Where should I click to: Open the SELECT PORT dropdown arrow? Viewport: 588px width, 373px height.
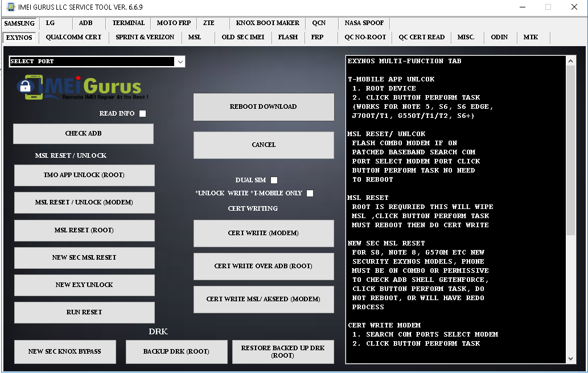pos(180,62)
